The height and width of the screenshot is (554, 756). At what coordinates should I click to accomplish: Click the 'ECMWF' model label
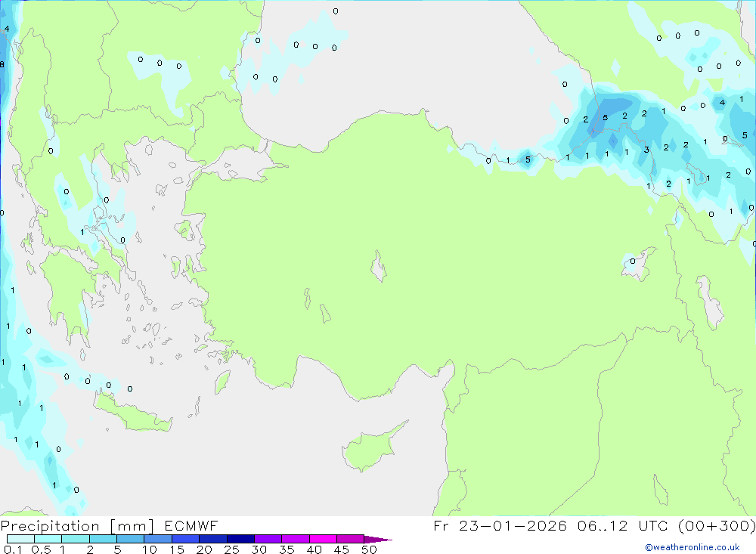[191, 525]
